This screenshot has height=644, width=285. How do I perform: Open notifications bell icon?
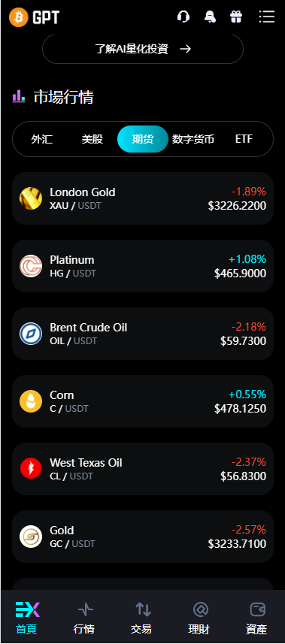[210, 17]
